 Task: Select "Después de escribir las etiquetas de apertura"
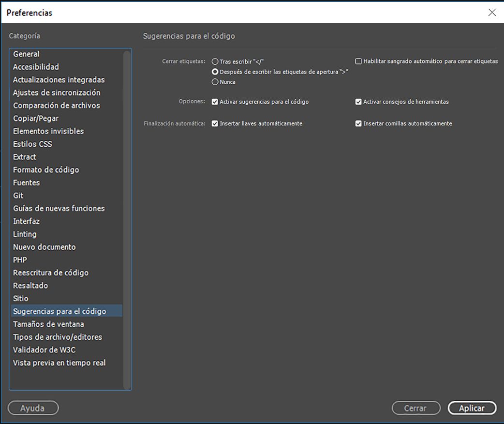215,72
